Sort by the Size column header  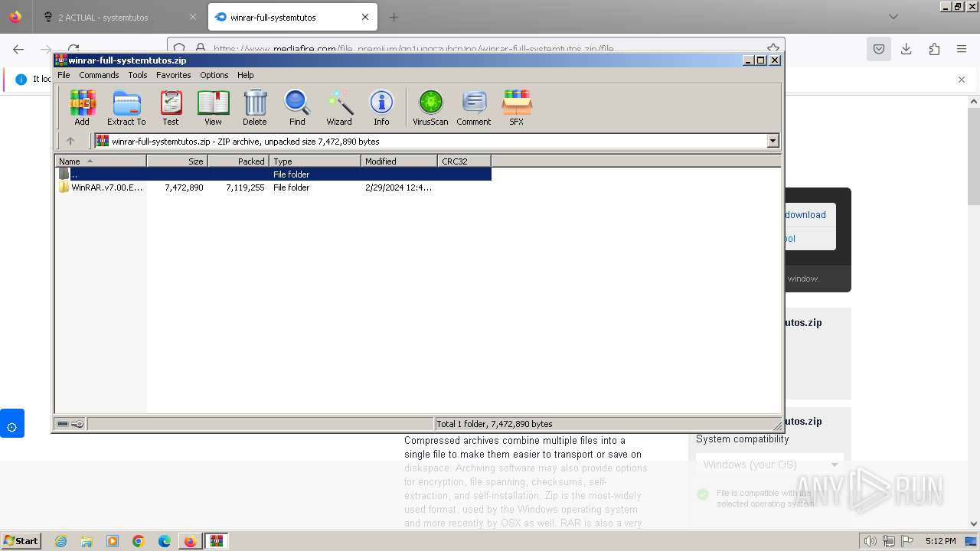(x=177, y=161)
